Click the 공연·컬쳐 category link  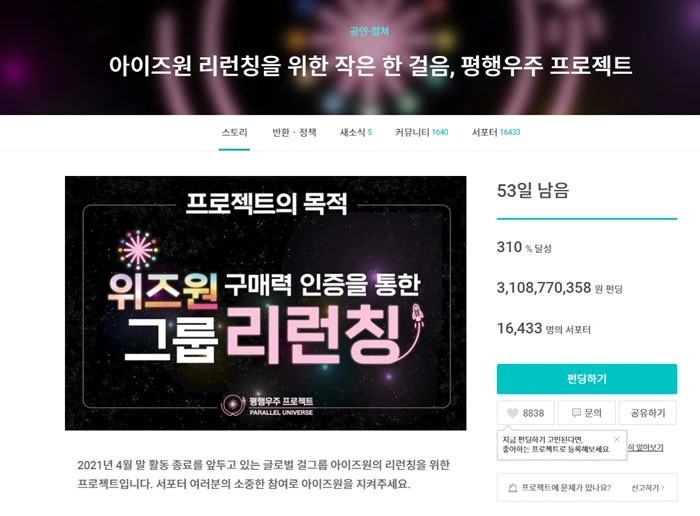pos(370,31)
